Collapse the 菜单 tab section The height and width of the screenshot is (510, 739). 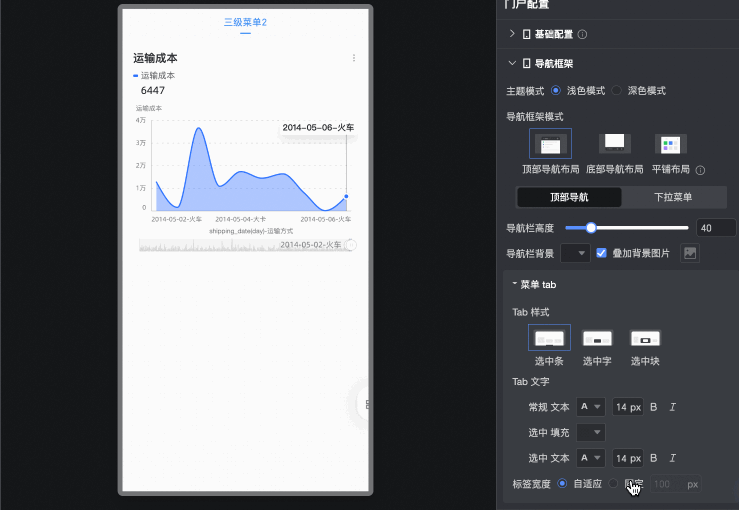pos(515,284)
